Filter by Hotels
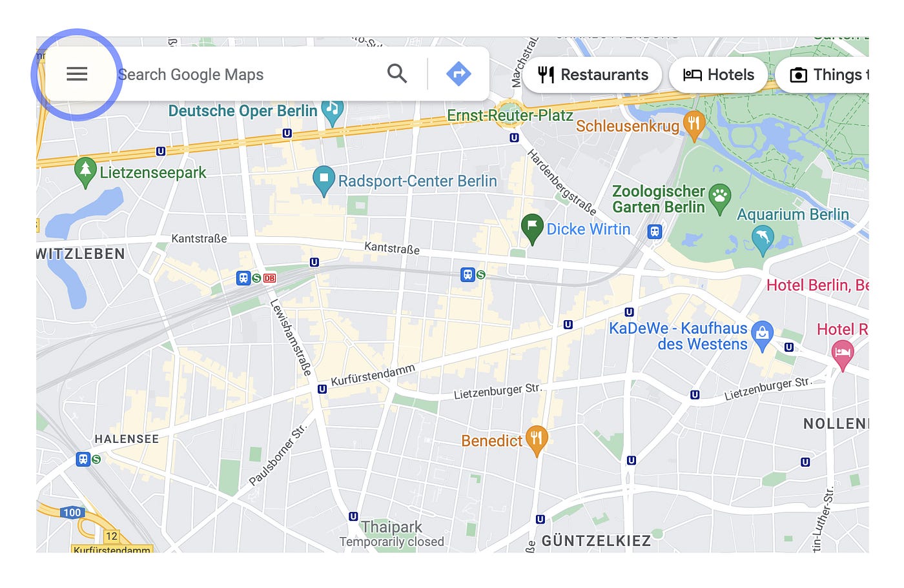Image resolution: width=904 pixels, height=588 pixels. coord(718,75)
